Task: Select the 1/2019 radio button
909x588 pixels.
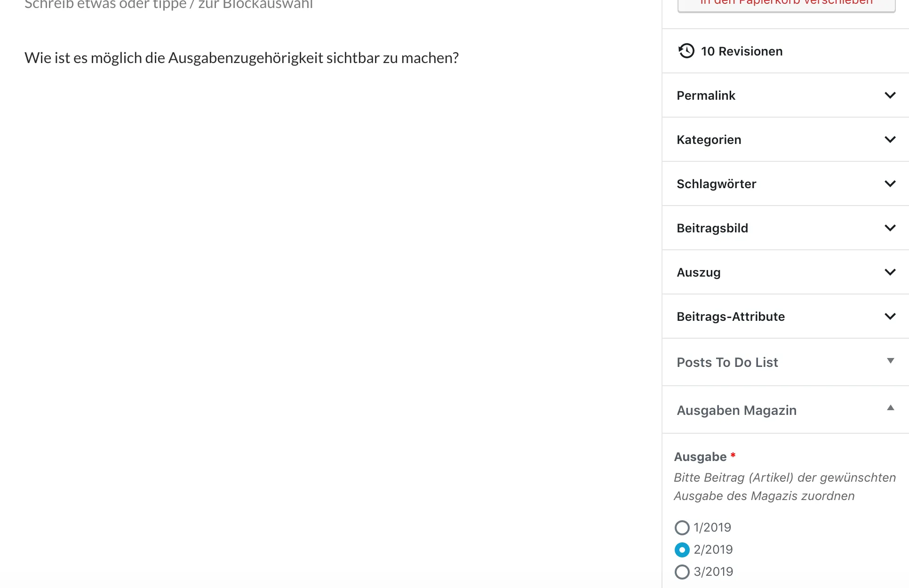Action: click(682, 528)
